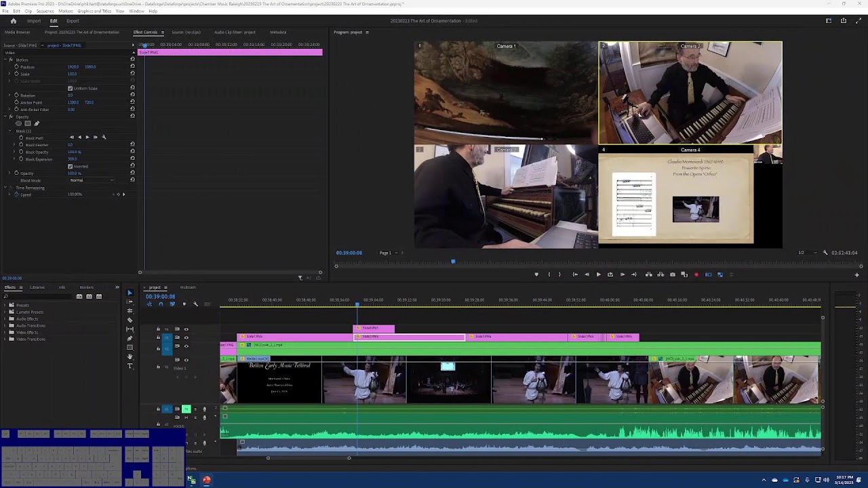Create a 4-point rectangle mask under Opacity
Screen dimensions: 868x488
[x=28, y=123]
